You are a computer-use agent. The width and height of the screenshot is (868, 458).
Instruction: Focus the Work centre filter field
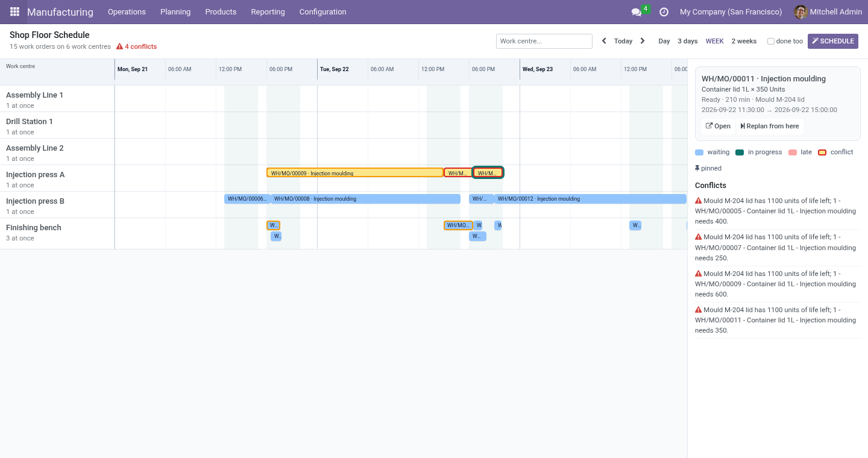coord(544,41)
